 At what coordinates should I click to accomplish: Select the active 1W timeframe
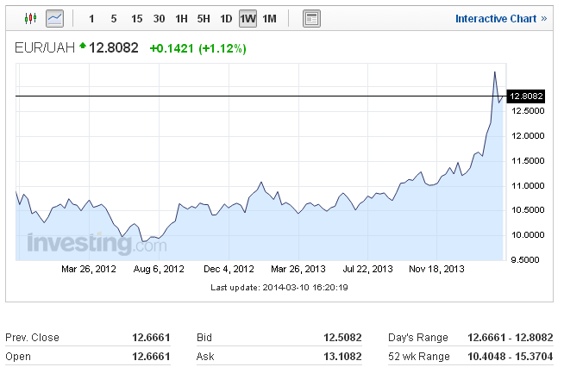248,19
